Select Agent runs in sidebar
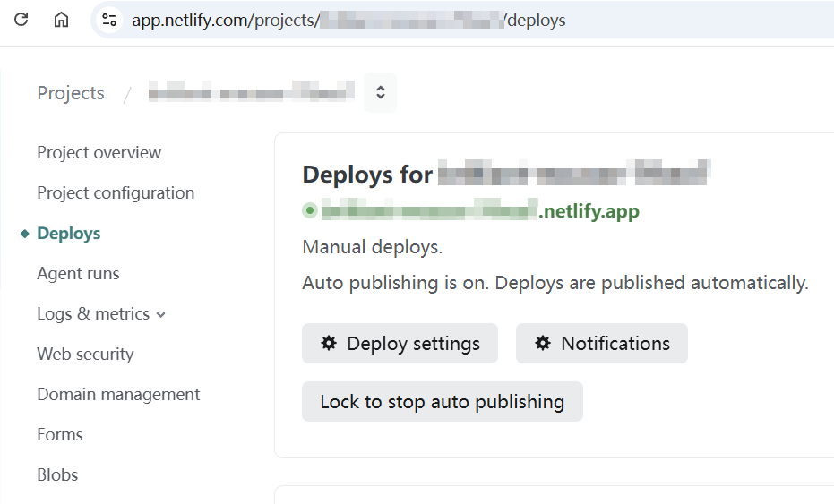Image resolution: width=834 pixels, height=504 pixels. click(x=78, y=273)
